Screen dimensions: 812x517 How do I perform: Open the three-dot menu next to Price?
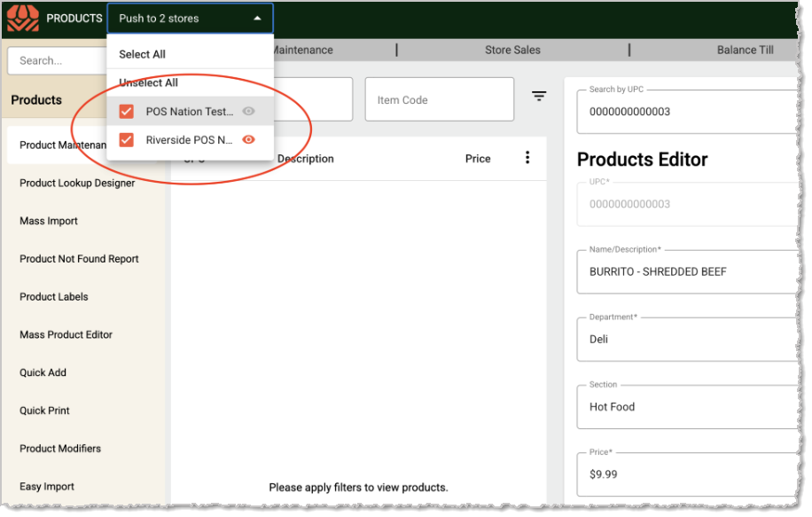[527, 158]
